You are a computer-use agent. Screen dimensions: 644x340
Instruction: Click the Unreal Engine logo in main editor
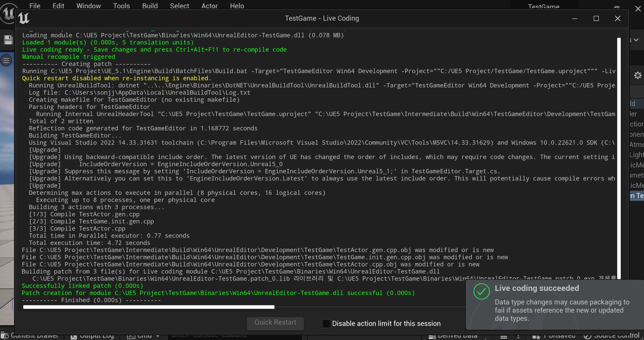[x=8, y=13]
